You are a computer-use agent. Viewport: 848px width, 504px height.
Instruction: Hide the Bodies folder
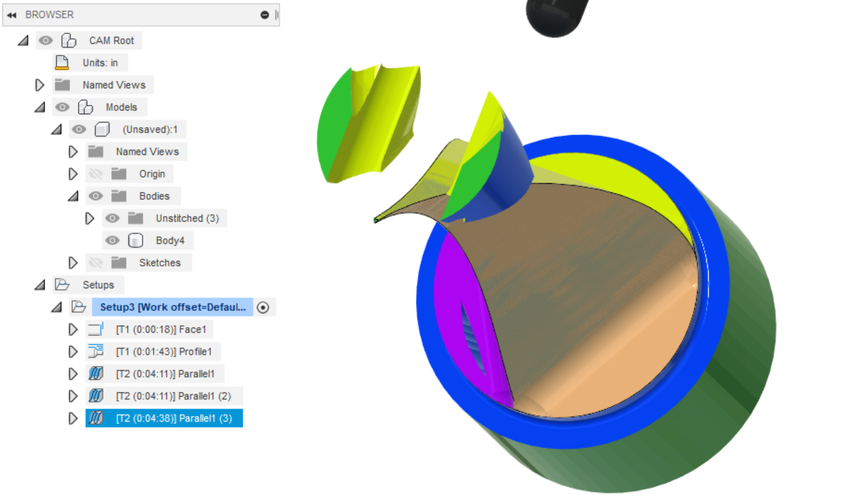(x=96, y=196)
